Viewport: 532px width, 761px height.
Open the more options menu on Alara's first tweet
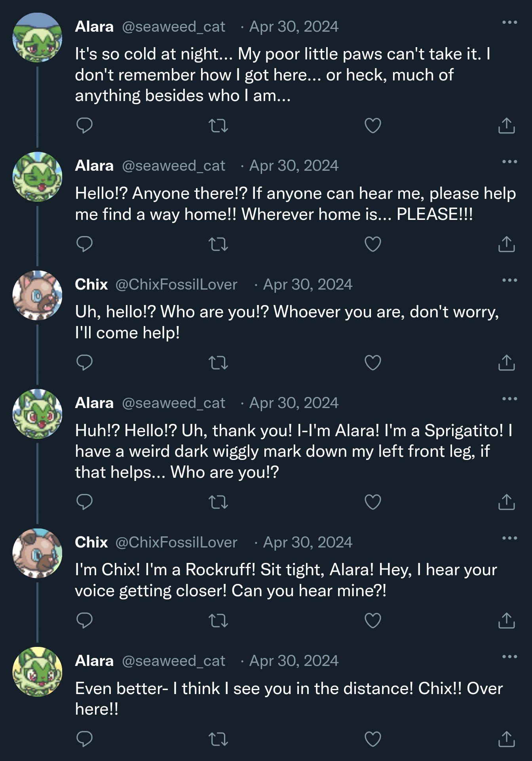point(510,22)
